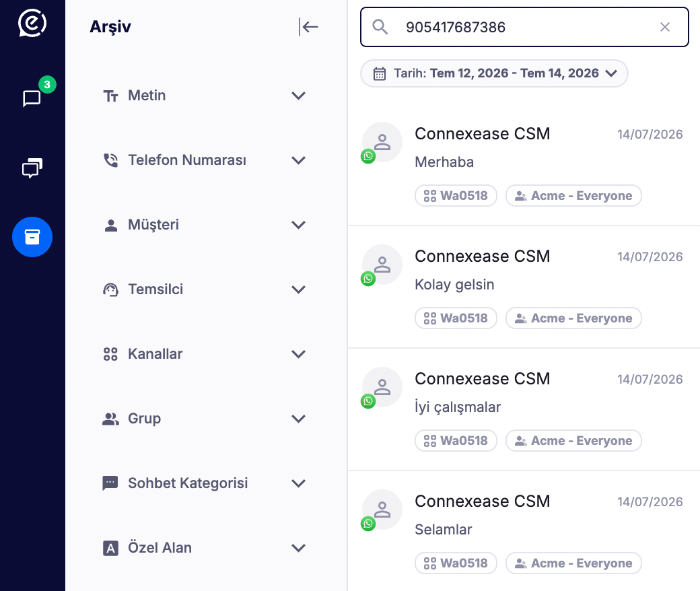Click the calendar icon in date filter
Screen dimensions: 700x591
[x=380, y=73]
